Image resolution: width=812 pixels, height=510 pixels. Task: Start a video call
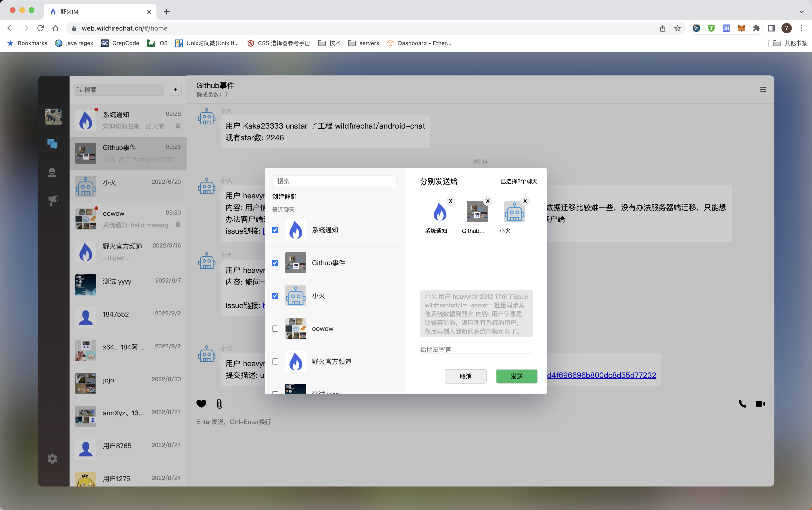tap(760, 404)
